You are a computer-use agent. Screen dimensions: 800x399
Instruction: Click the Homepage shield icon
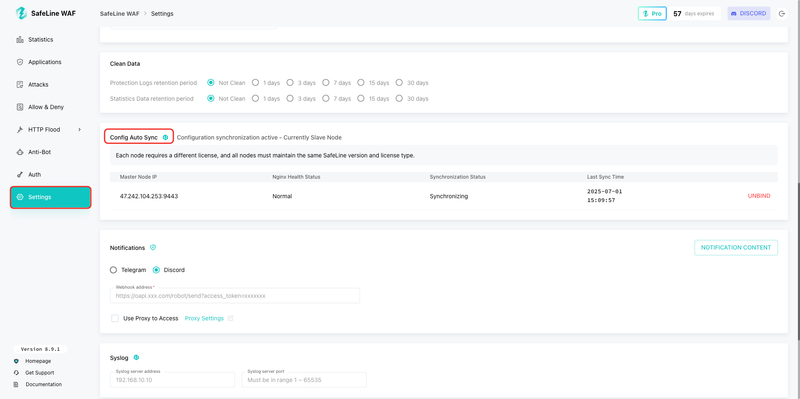(x=16, y=361)
